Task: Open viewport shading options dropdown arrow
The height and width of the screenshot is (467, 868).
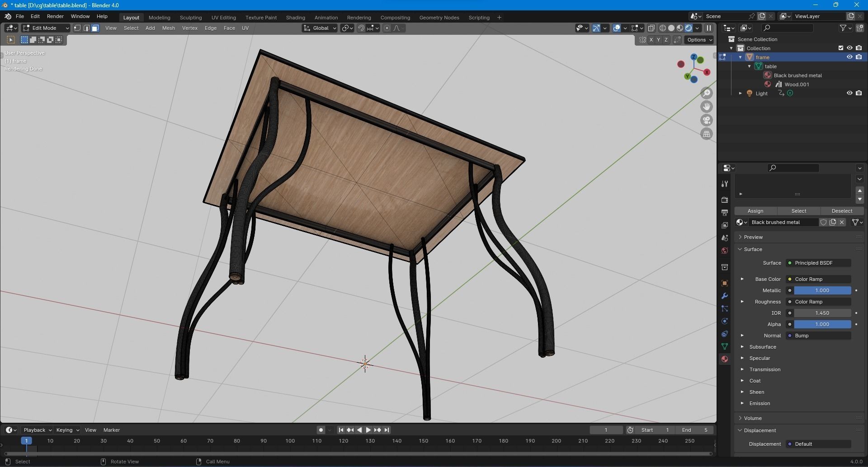Action: (698, 28)
